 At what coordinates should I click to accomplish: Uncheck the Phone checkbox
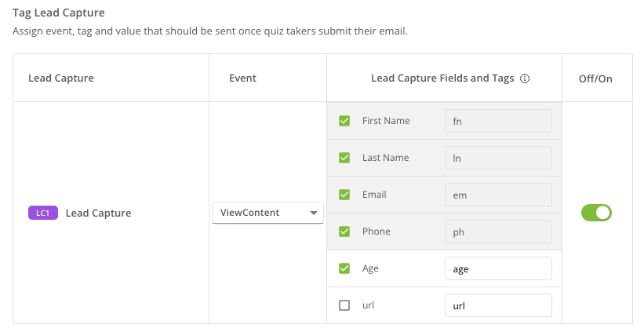344,232
